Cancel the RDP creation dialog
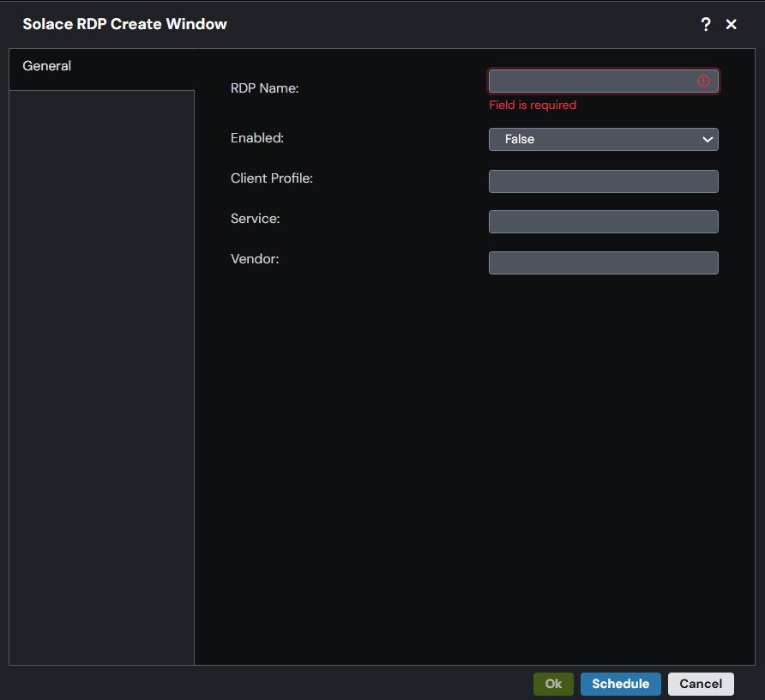 [x=701, y=684]
